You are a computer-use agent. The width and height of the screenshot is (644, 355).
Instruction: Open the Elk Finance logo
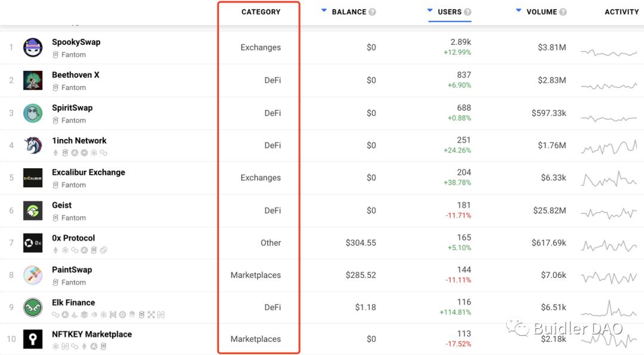[33, 307]
